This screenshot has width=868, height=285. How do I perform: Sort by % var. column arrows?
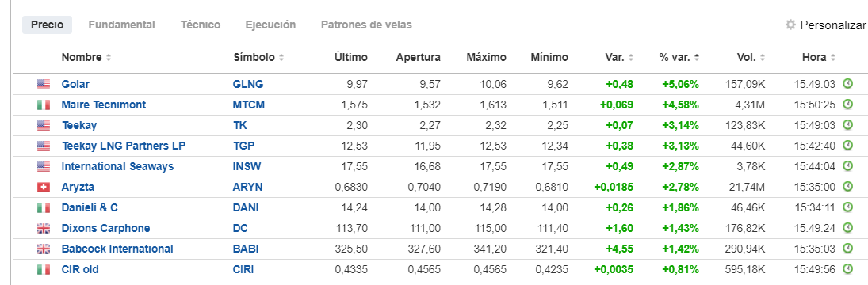697,58
